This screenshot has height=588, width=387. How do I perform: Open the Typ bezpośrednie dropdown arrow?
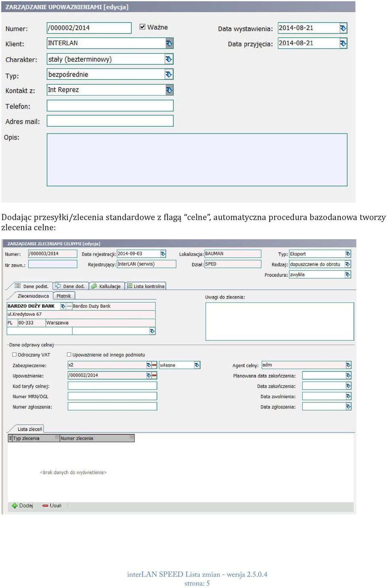pyautogui.click(x=169, y=75)
